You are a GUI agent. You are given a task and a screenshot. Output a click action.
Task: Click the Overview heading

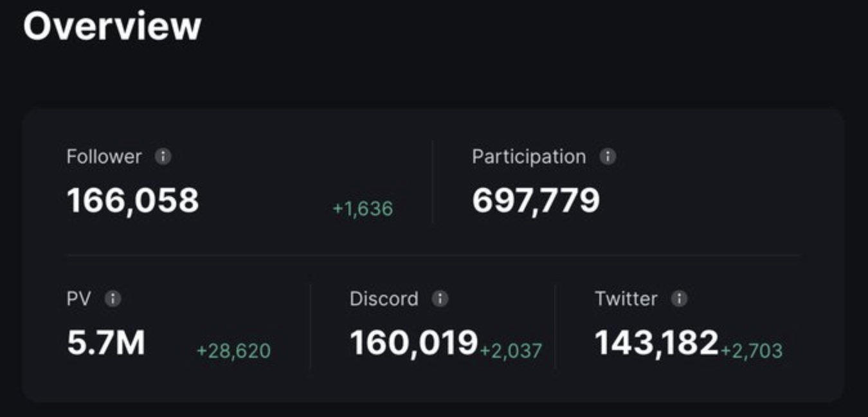click(x=113, y=27)
